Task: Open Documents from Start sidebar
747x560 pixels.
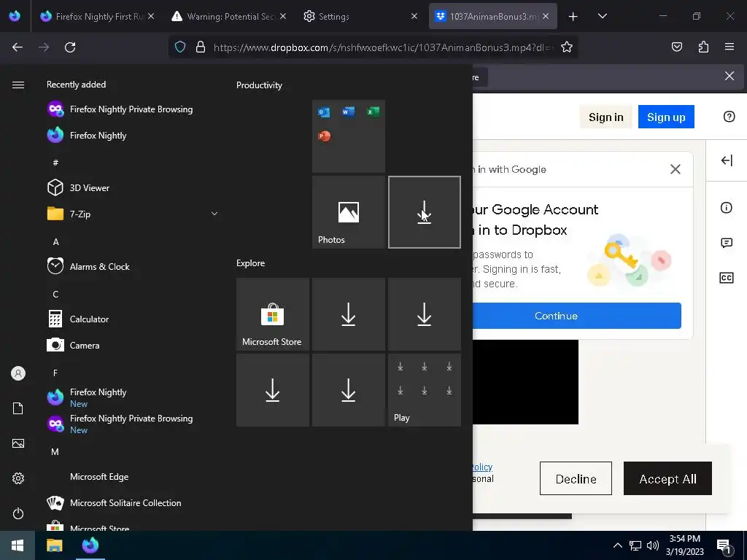Action: (18, 408)
